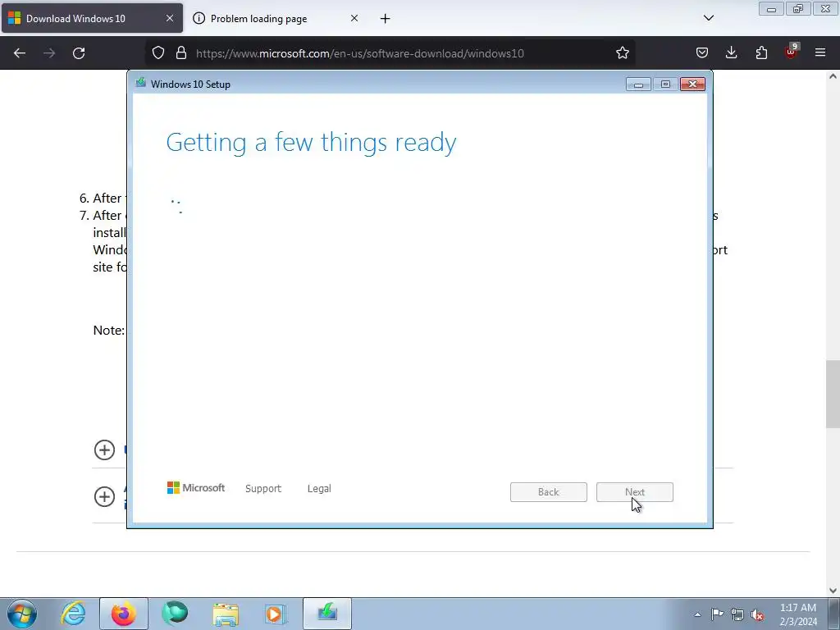The width and height of the screenshot is (840, 630).
Task: Restore down the Firefox window
Action: tap(798, 9)
